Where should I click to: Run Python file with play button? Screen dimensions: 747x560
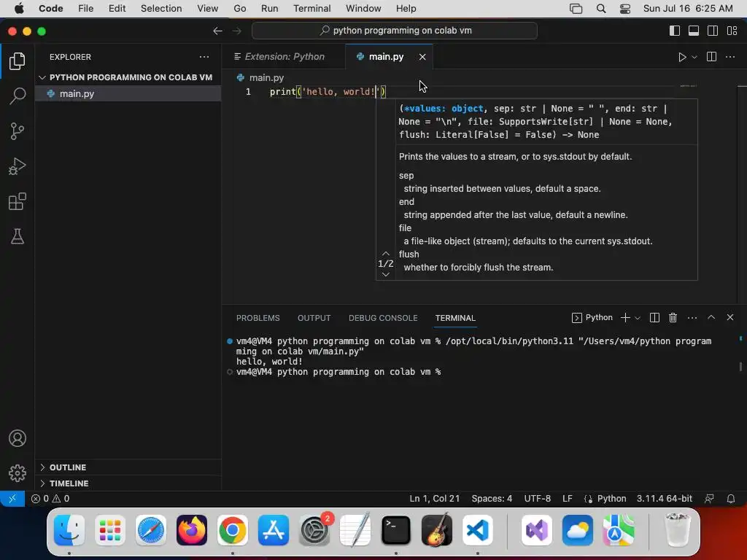tap(682, 57)
